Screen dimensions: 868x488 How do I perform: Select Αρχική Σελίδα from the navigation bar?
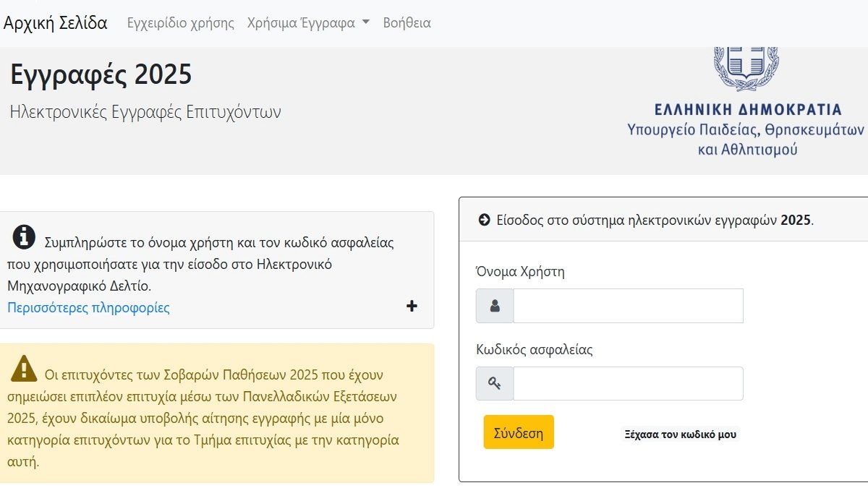pos(56,23)
